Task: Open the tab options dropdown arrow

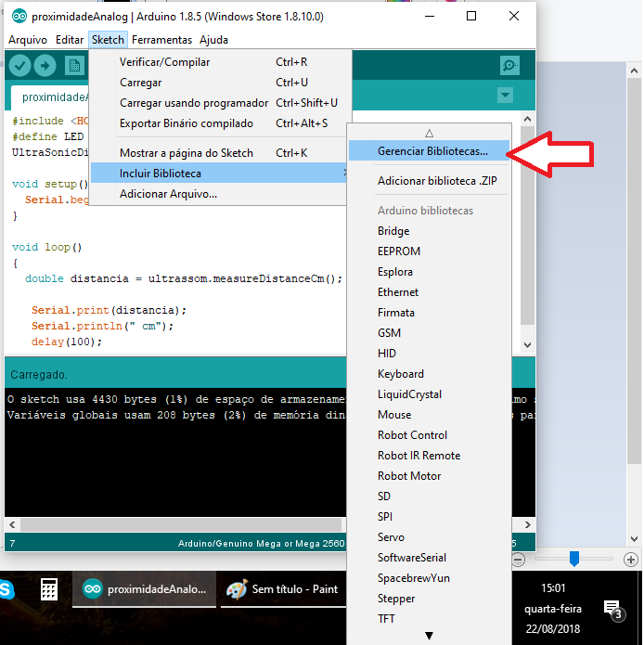Action: [505, 95]
